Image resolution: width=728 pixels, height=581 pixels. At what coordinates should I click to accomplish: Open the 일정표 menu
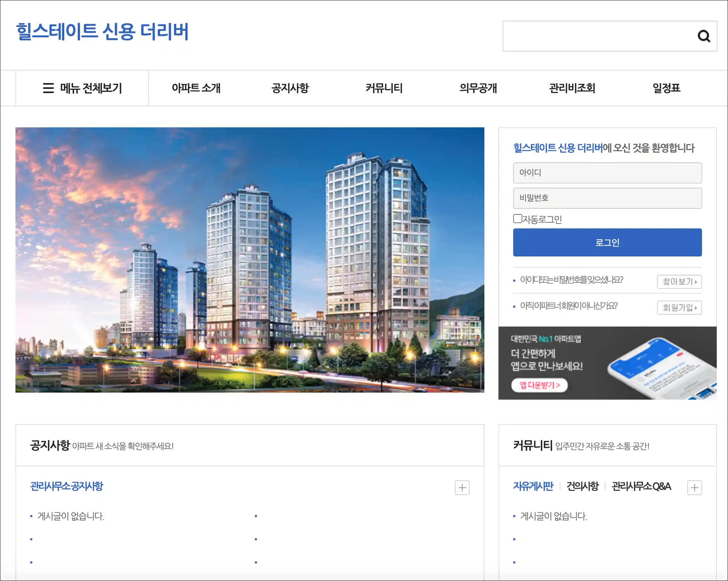pos(666,88)
